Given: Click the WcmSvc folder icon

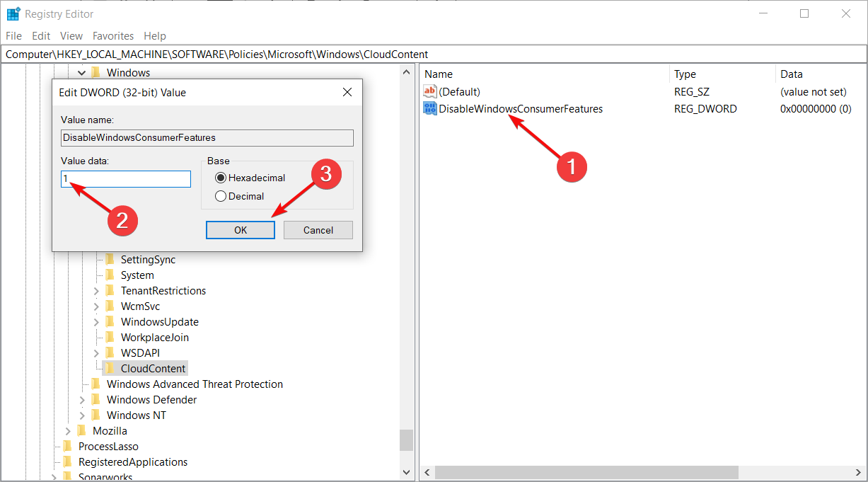Looking at the screenshot, I should point(110,306).
